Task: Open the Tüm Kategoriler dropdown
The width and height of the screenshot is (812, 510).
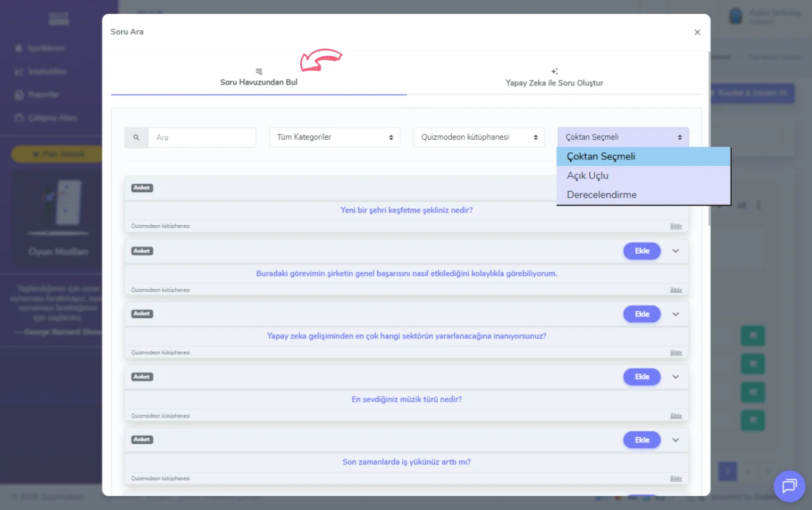Action: click(x=334, y=138)
